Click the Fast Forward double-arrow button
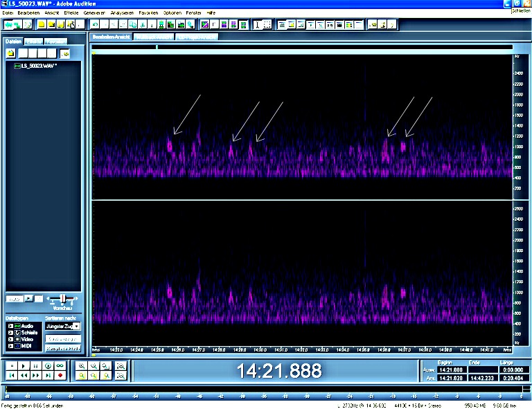Viewport: 532px width, 409px height. point(35,376)
